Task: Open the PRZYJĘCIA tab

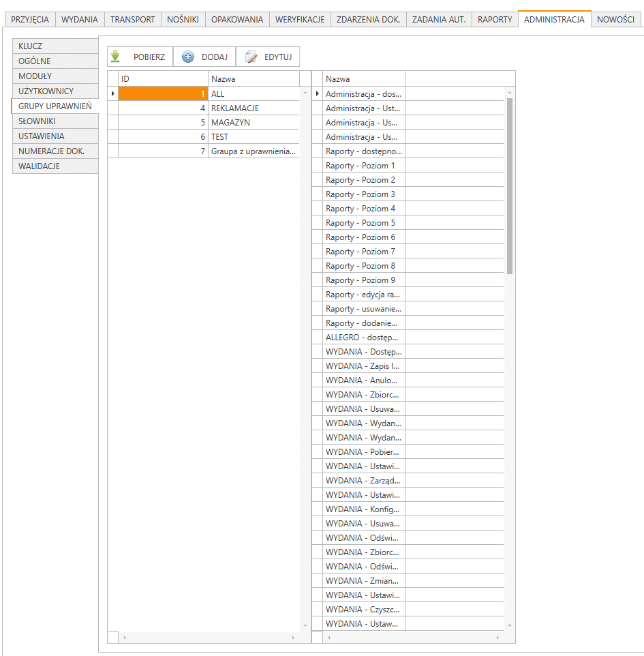Action: [x=30, y=19]
